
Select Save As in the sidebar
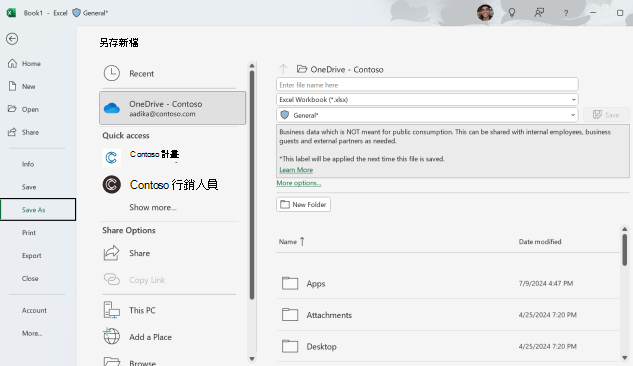click(38, 209)
